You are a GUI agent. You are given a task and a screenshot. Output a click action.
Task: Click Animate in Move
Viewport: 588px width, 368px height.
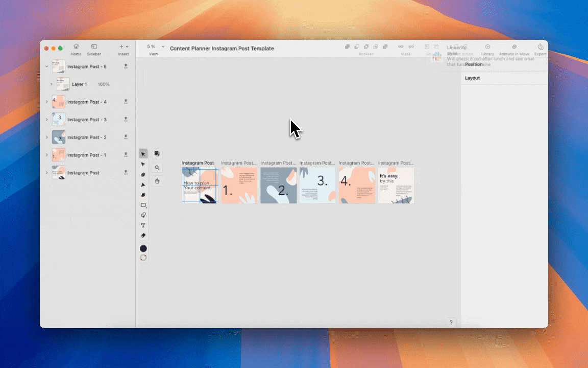click(514, 49)
